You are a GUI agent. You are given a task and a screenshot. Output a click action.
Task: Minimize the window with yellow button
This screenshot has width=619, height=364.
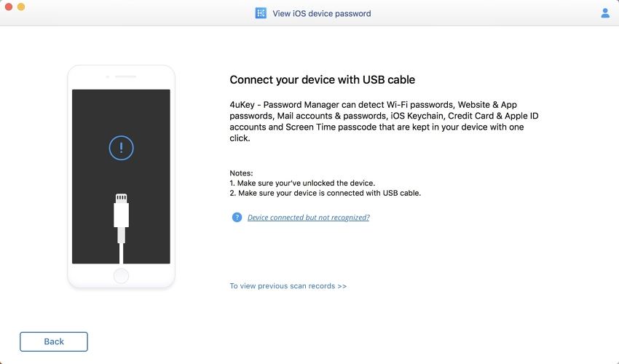(21, 7)
